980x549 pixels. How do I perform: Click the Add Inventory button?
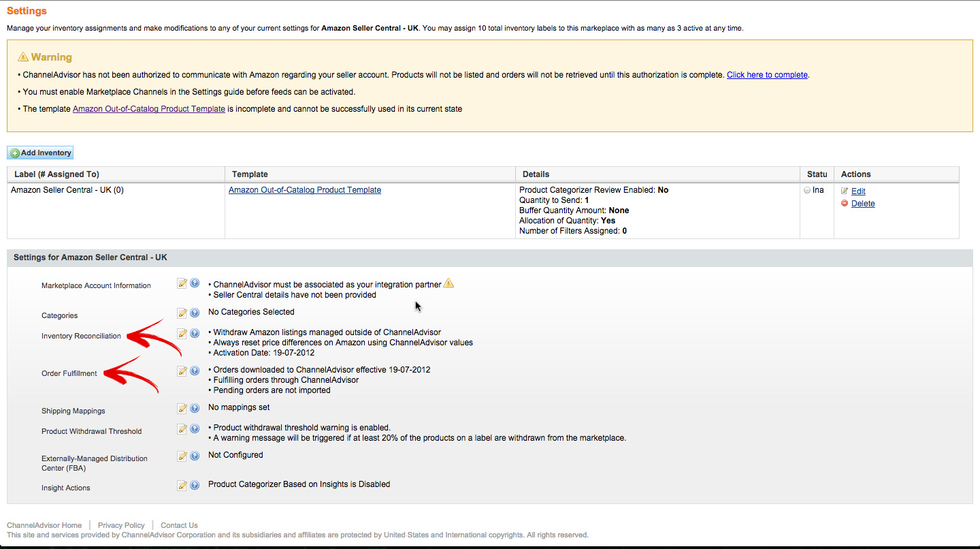(x=40, y=153)
